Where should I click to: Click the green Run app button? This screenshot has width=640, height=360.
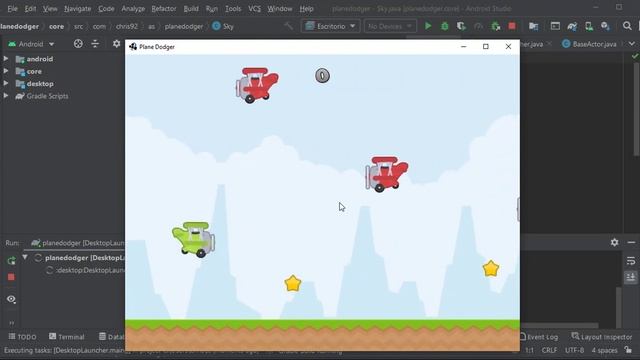click(428, 26)
